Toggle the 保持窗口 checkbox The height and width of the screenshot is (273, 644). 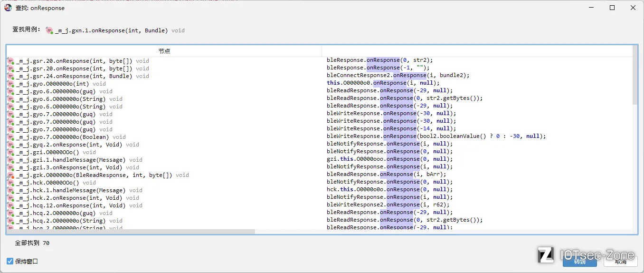(x=10, y=262)
